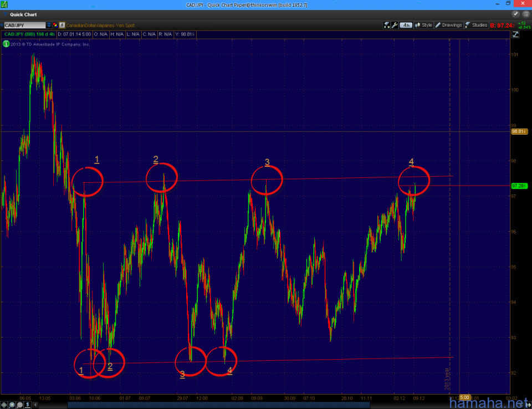Click the green info icon
The width and height of the screenshot is (532, 409).
[6, 44]
